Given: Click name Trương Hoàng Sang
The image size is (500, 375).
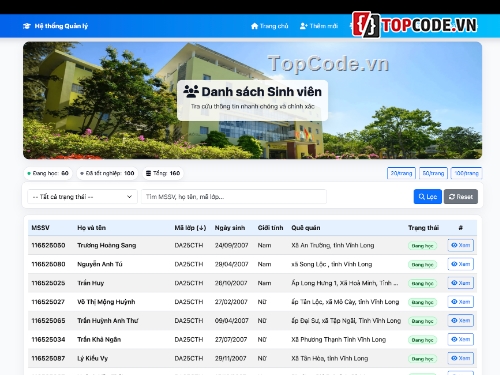Looking at the screenshot, I should (x=107, y=245).
